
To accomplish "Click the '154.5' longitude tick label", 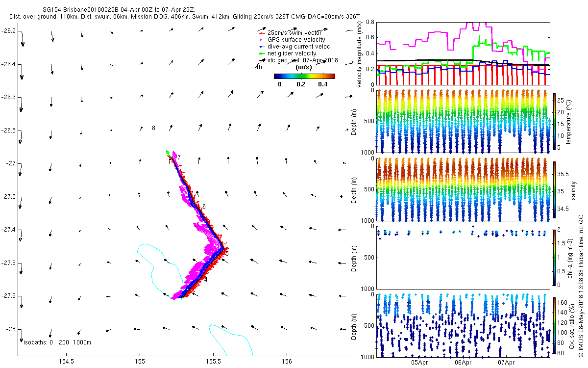I will coord(66,362).
